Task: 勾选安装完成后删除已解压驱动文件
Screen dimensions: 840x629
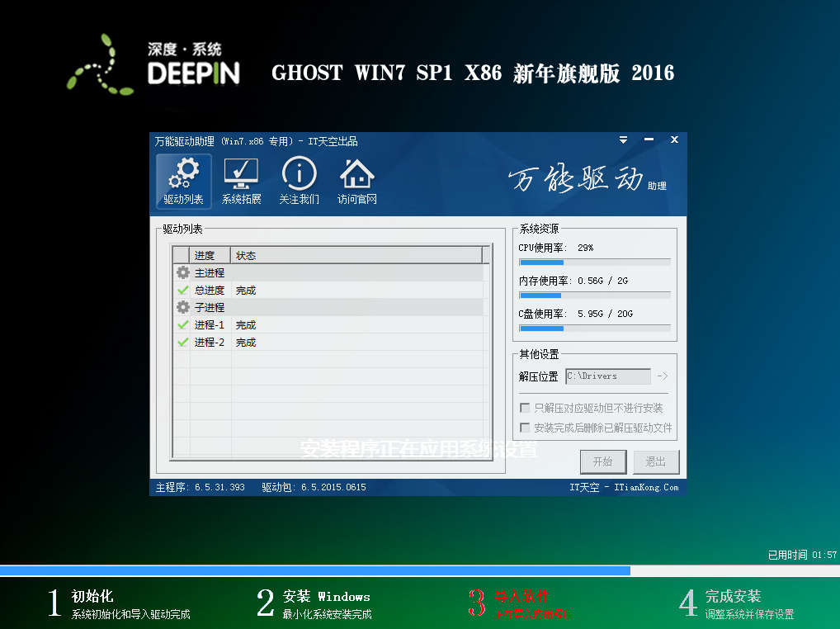Action: click(526, 427)
